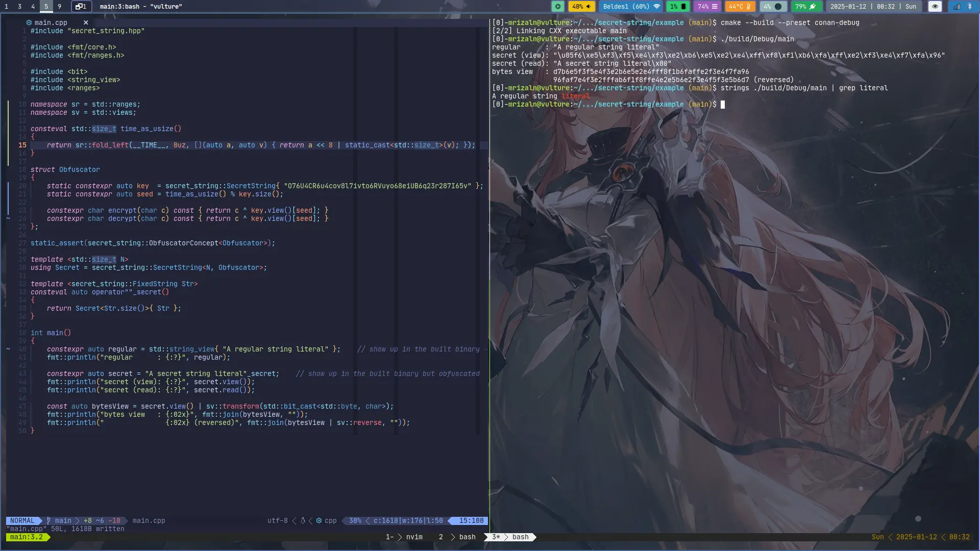Switch to workspace 3
980x551 pixels.
point(19,7)
